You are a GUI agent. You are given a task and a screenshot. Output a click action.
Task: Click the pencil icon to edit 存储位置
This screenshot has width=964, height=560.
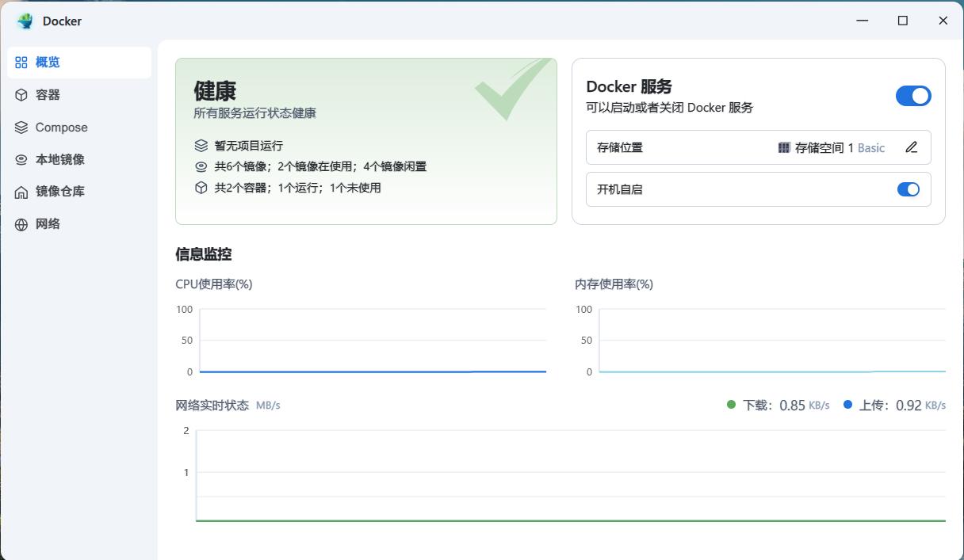912,147
